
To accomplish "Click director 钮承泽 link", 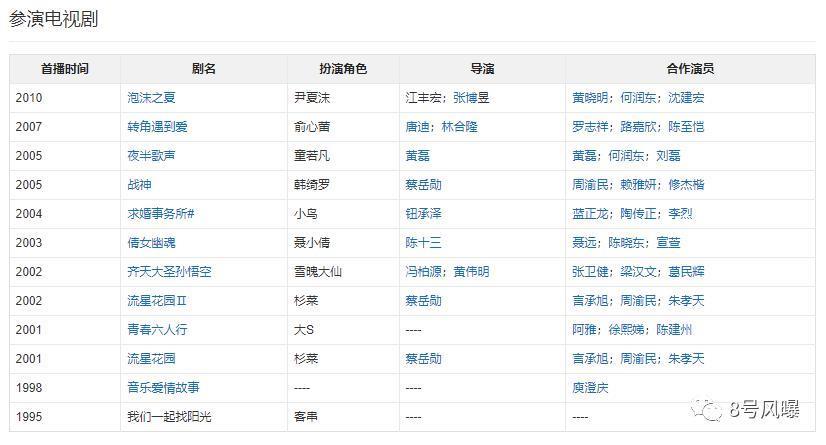I will tap(424, 213).
